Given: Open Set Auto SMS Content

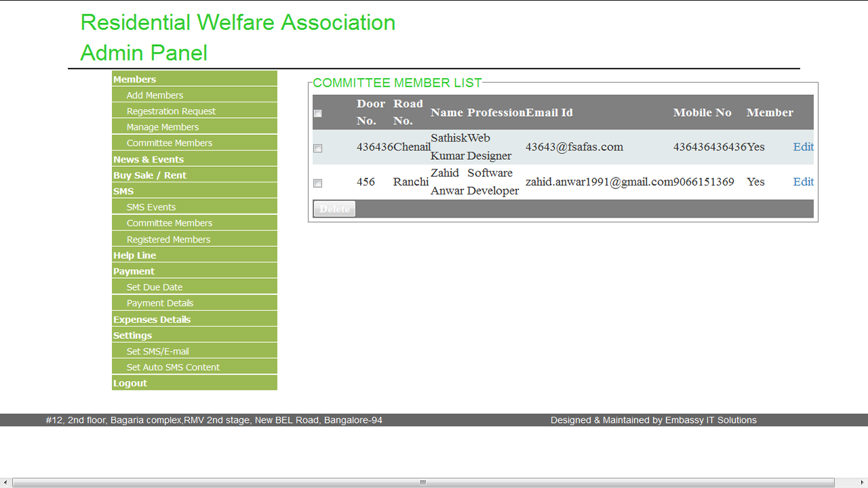Looking at the screenshot, I should [x=195, y=367].
